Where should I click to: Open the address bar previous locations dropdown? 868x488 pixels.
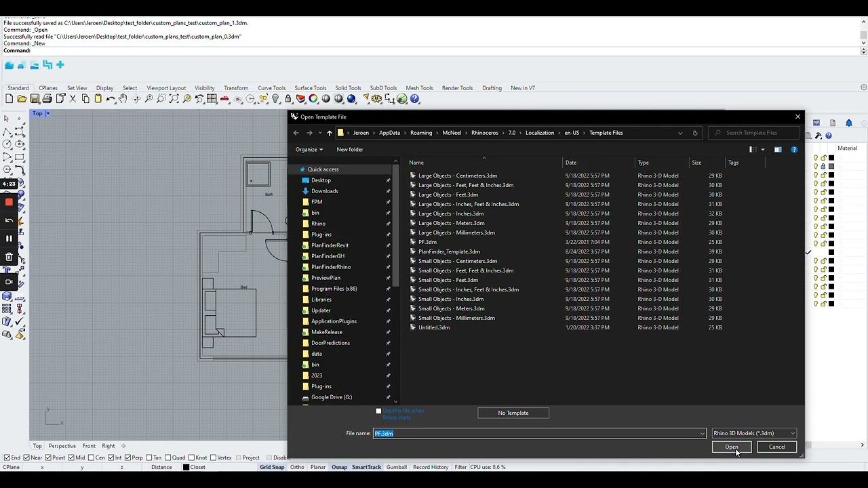(x=680, y=133)
